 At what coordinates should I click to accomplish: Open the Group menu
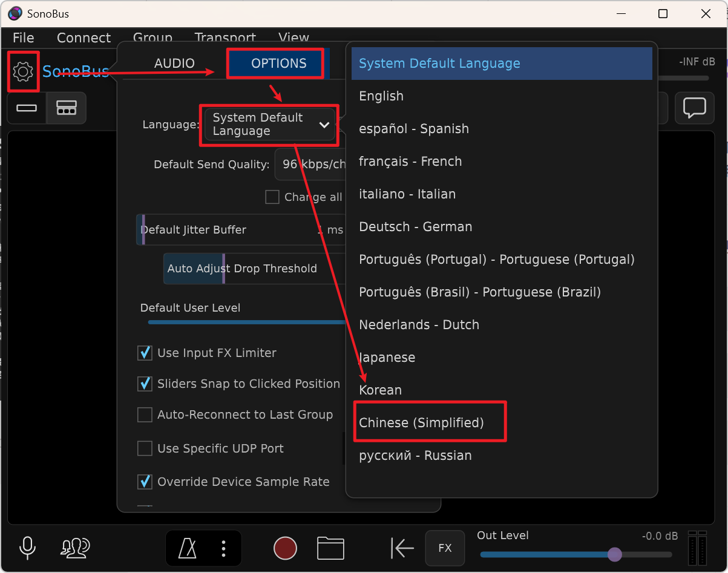pyautogui.click(x=152, y=38)
